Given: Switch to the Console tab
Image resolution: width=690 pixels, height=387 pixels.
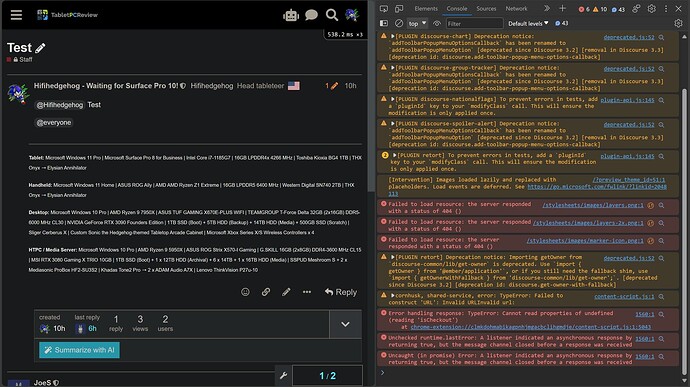Looking at the screenshot, I should (457, 9).
